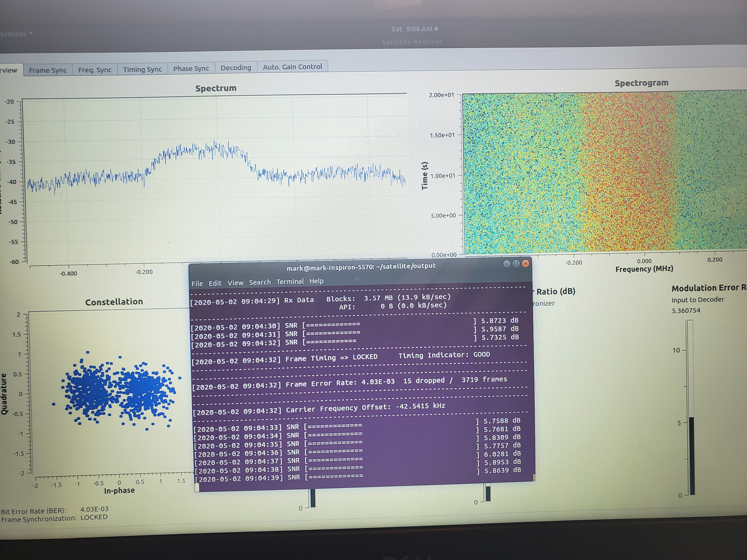Open the terminal View menu

click(x=235, y=283)
